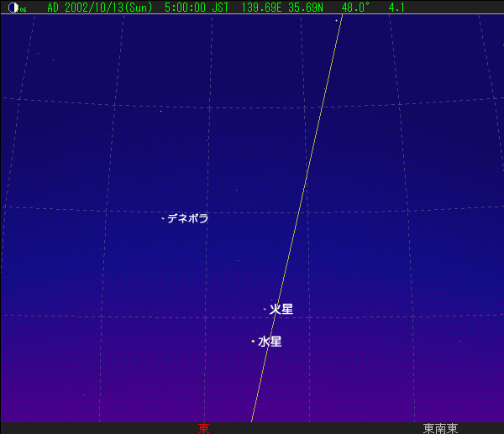Screen dimensions: 504x434
Task: Select the 火星 planet label
Action: tap(281, 310)
